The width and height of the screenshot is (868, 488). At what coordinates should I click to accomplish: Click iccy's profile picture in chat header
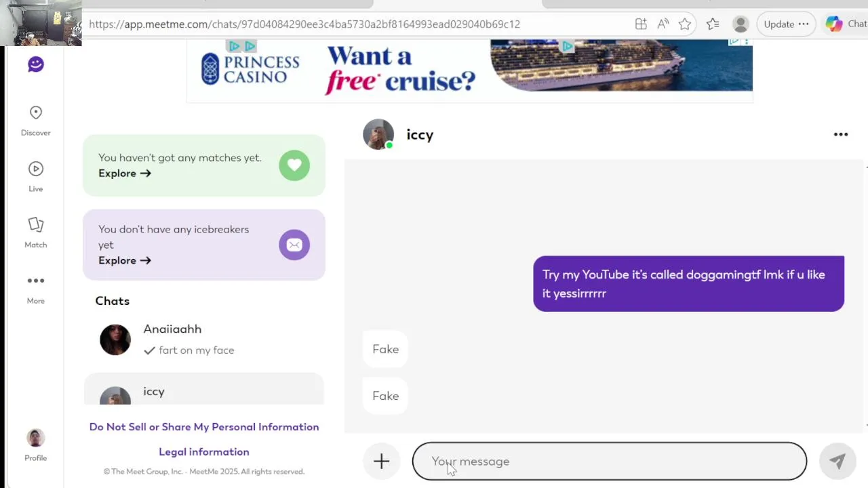pos(378,134)
